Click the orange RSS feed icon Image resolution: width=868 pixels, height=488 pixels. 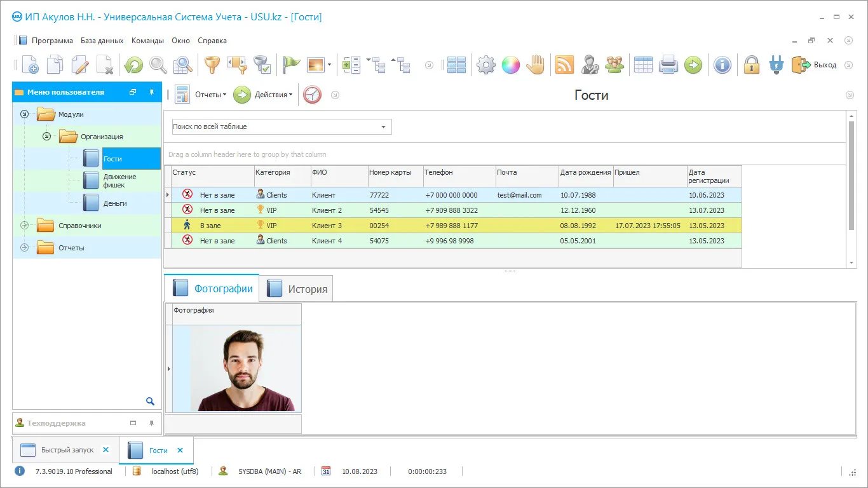[564, 65]
